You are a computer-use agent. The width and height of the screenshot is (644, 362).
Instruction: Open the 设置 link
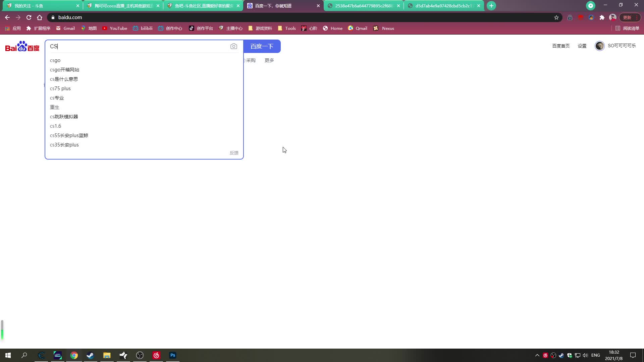[582, 46]
